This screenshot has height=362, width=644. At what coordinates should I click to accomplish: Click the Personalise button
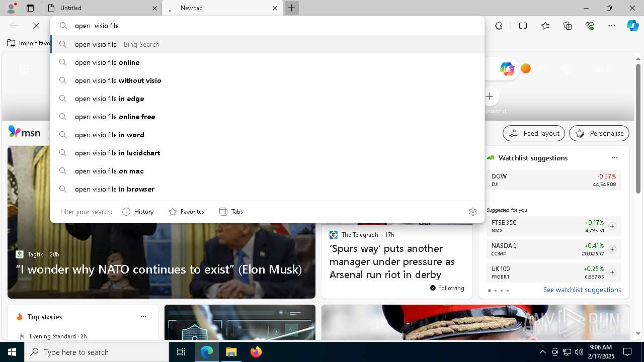coord(599,133)
